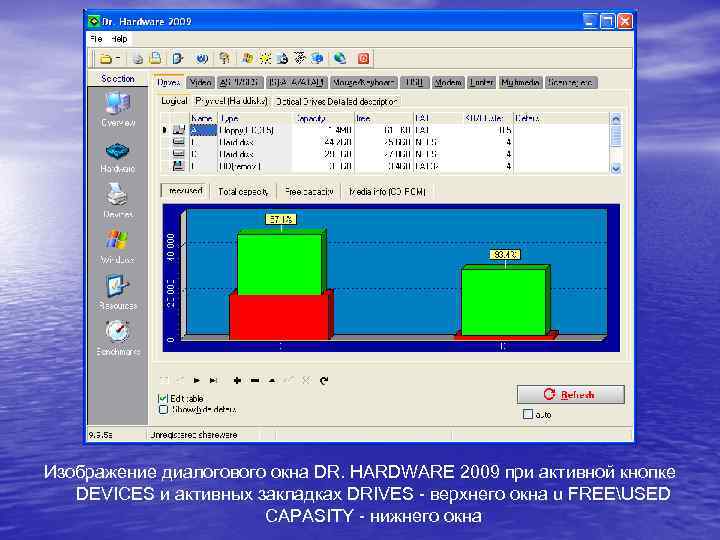This screenshot has width=720, height=540.
Task: Click the printer icon in the toolbar
Action: tap(138, 59)
